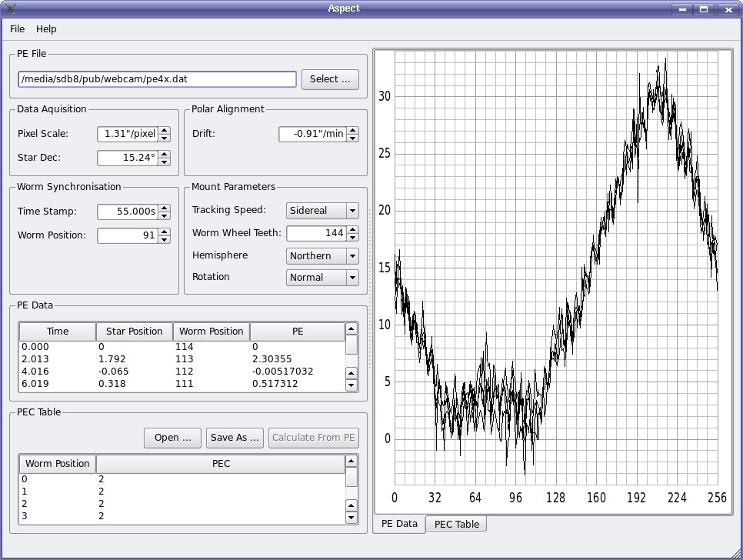743x560 pixels.
Task: Increase Drift value with up arrow
Action: pyautogui.click(x=352, y=130)
